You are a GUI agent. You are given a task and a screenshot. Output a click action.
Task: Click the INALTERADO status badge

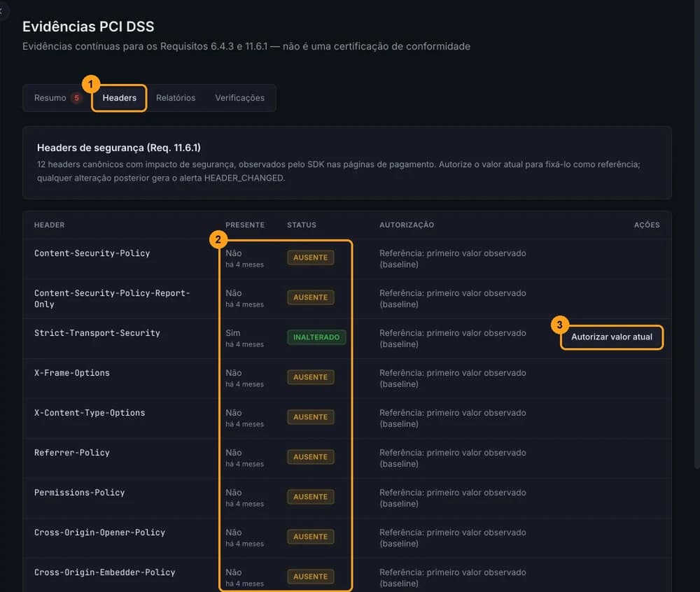click(x=316, y=337)
